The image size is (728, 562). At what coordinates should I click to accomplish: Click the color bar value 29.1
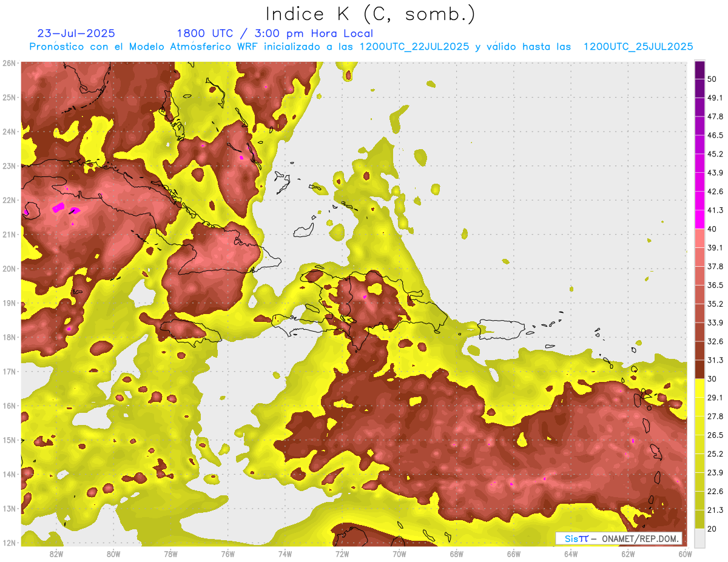(x=716, y=398)
